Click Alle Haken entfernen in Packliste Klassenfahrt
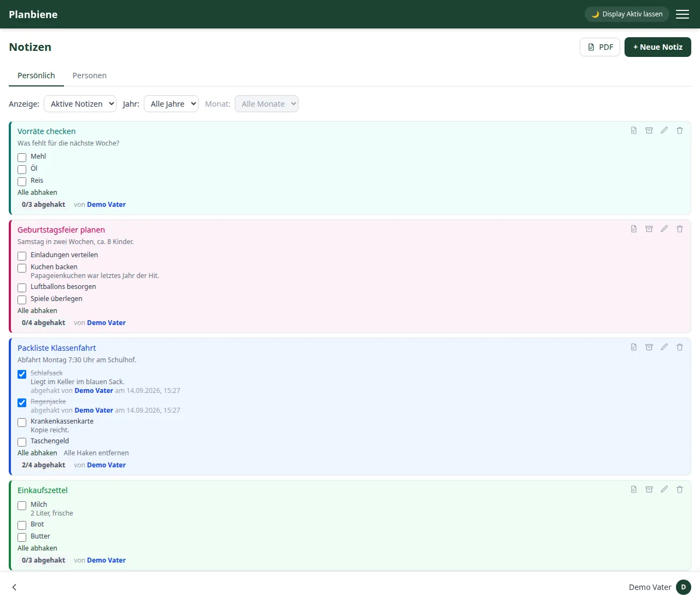The height and width of the screenshot is (602, 700). click(x=96, y=453)
